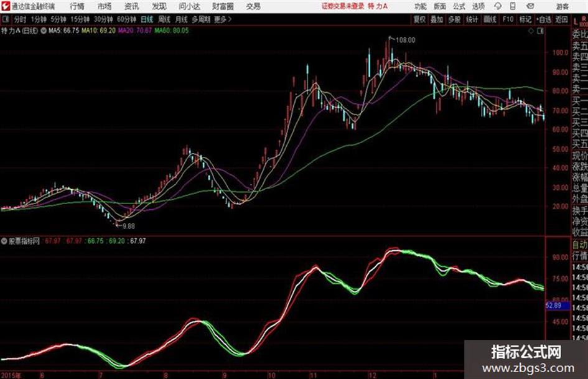Open the 资讯 menu
The width and height of the screenshot is (588, 379).
tap(131, 6)
